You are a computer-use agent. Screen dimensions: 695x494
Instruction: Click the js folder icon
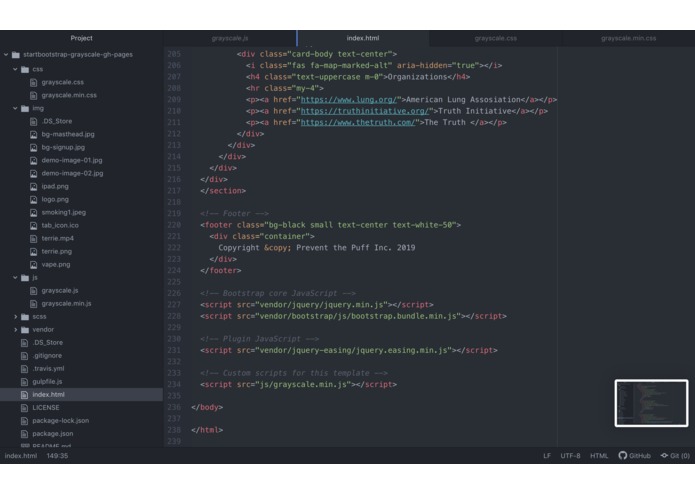(25, 277)
